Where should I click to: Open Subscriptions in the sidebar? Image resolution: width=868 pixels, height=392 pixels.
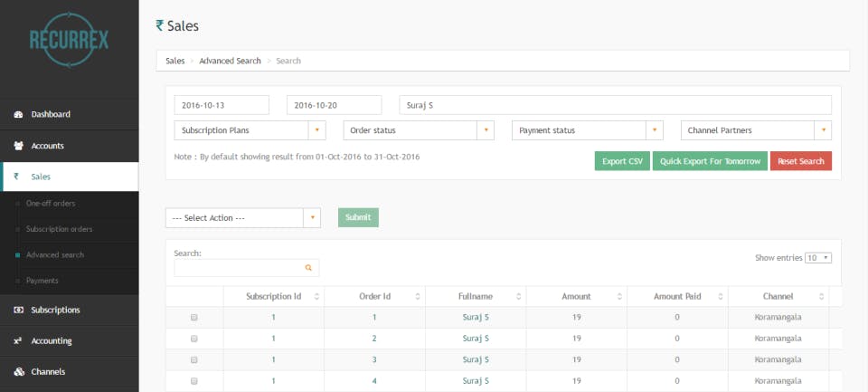pyautogui.click(x=70, y=310)
